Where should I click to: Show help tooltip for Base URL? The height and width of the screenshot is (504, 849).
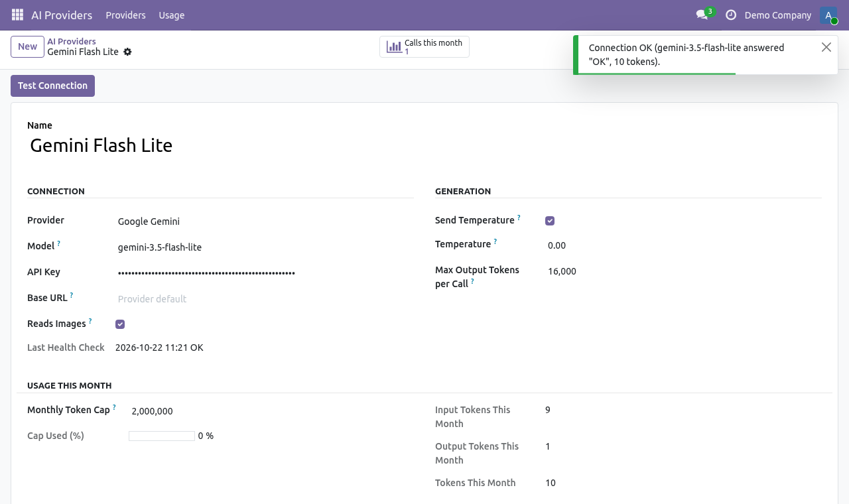click(72, 295)
